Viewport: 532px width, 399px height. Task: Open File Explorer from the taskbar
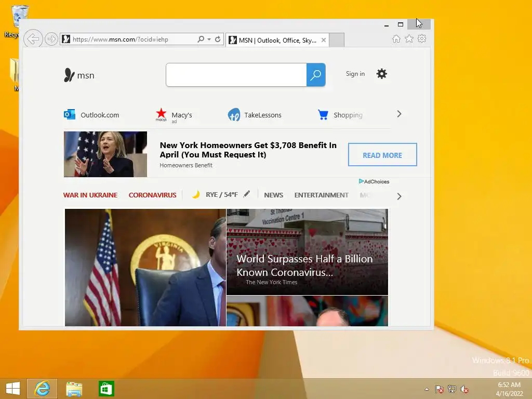pyautogui.click(x=74, y=389)
